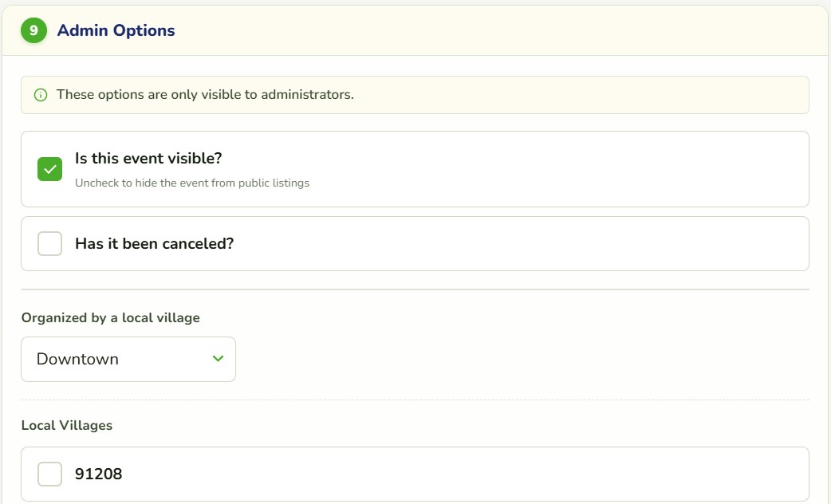
Task: Click the info icon in the administrators notice
Action: tap(41, 95)
